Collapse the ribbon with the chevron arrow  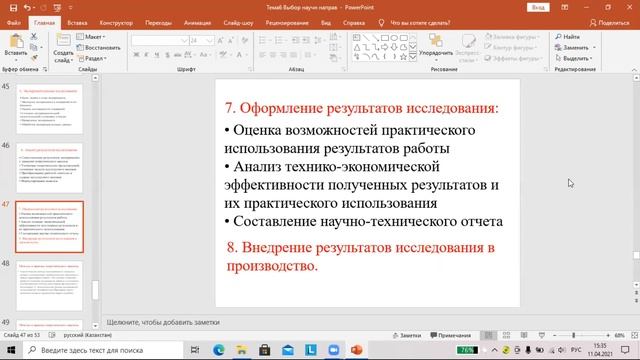pos(634,70)
